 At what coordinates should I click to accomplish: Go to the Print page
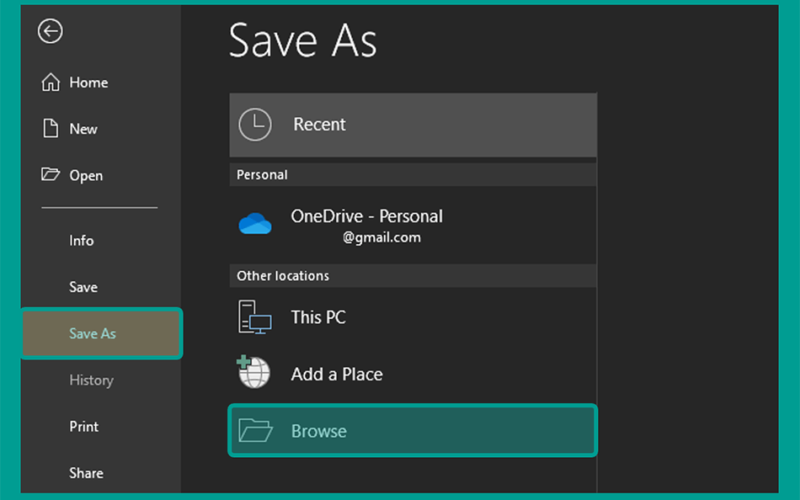84,427
